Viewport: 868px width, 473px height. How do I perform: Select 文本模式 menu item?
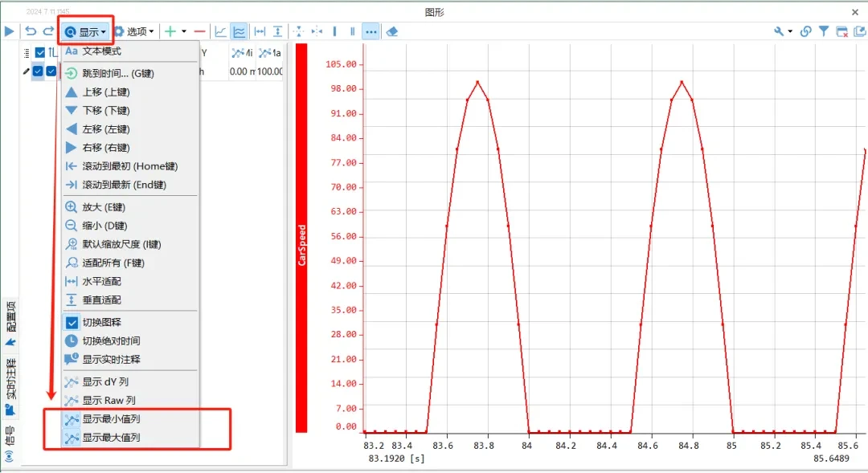131,51
